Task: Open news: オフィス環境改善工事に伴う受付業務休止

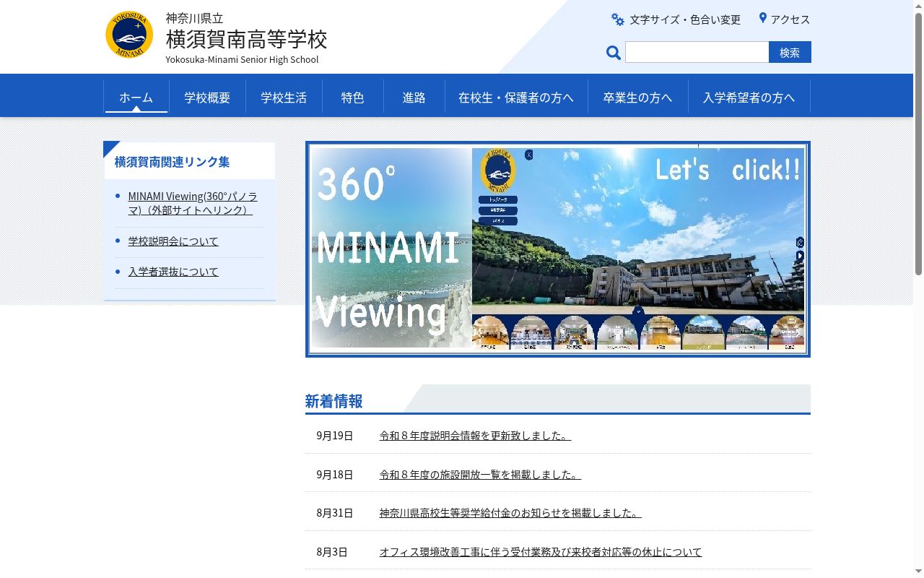Action: (541, 552)
